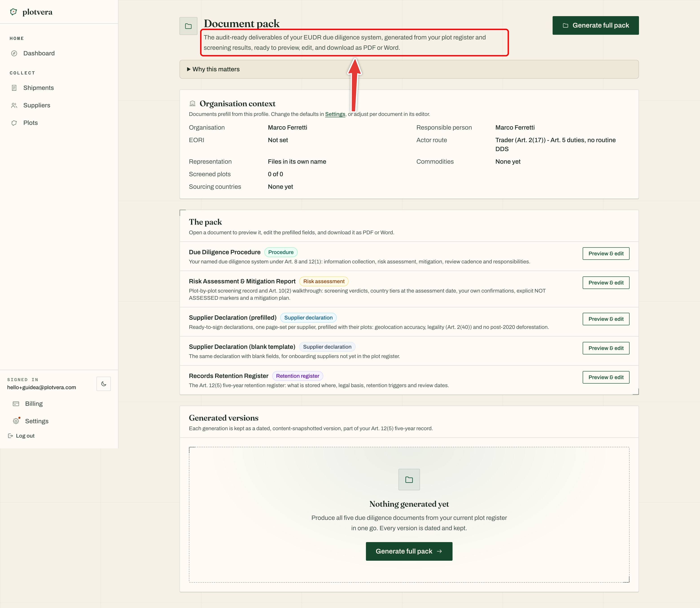Go to Shipments in the sidebar

point(38,88)
